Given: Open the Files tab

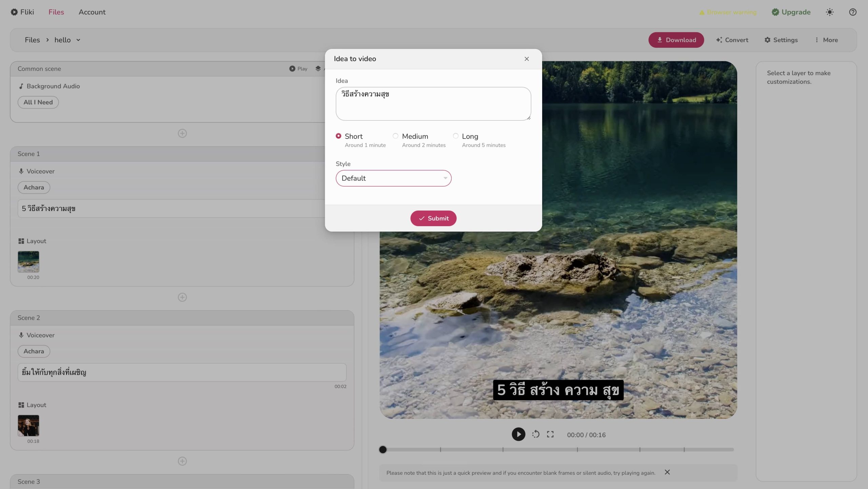Looking at the screenshot, I should [x=56, y=12].
